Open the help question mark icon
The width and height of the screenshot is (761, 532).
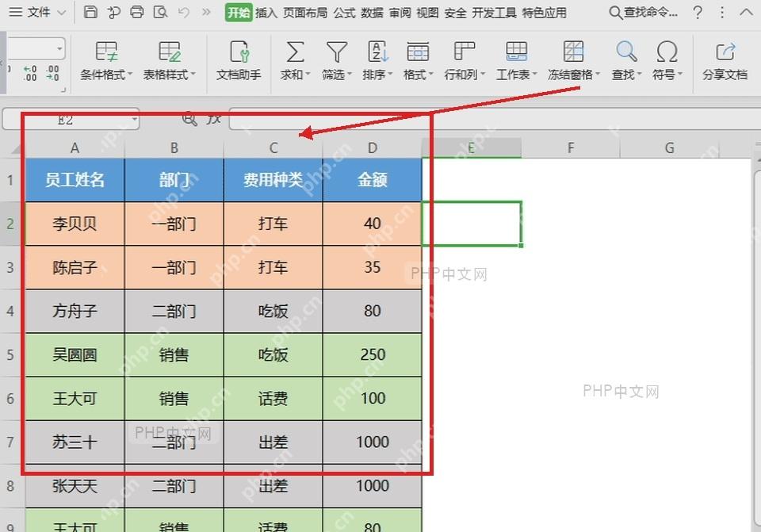tap(698, 13)
